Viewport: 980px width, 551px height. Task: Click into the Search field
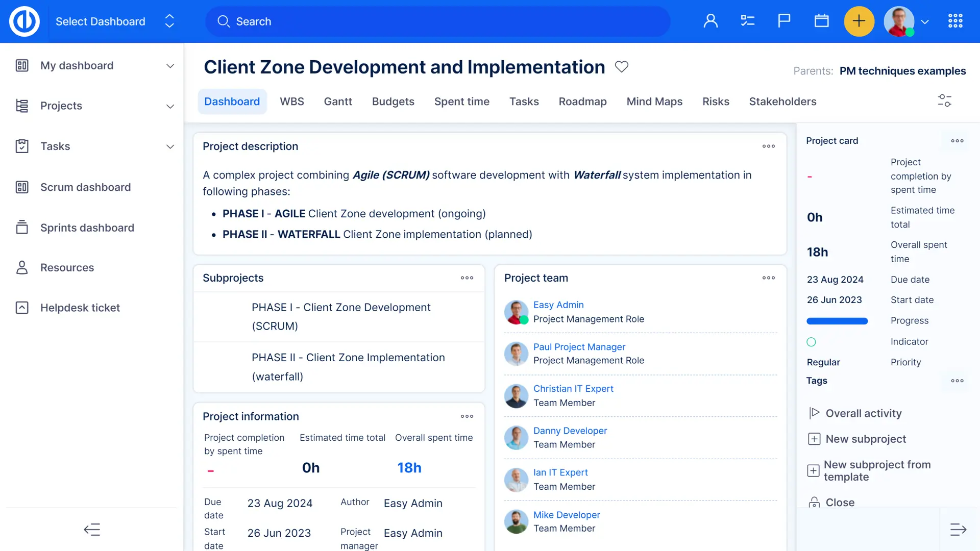(439, 21)
